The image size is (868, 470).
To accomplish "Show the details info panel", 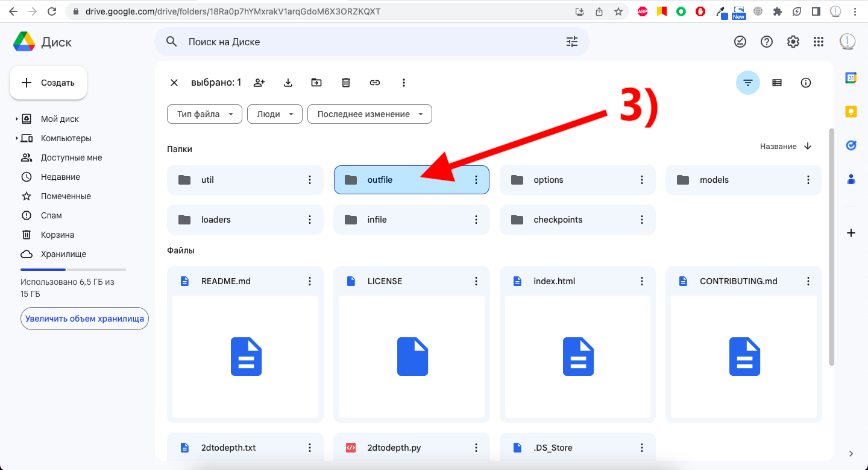I will tap(806, 83).
